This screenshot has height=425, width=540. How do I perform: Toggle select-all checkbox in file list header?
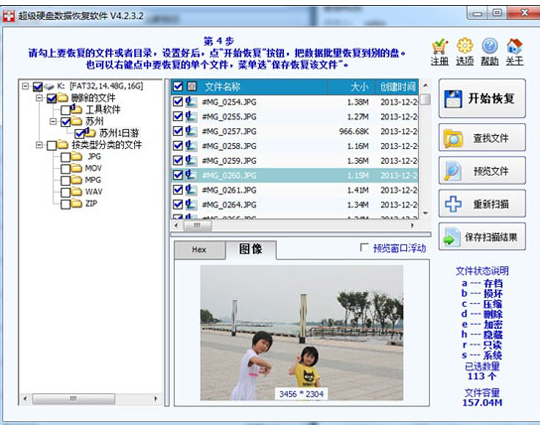178,86
